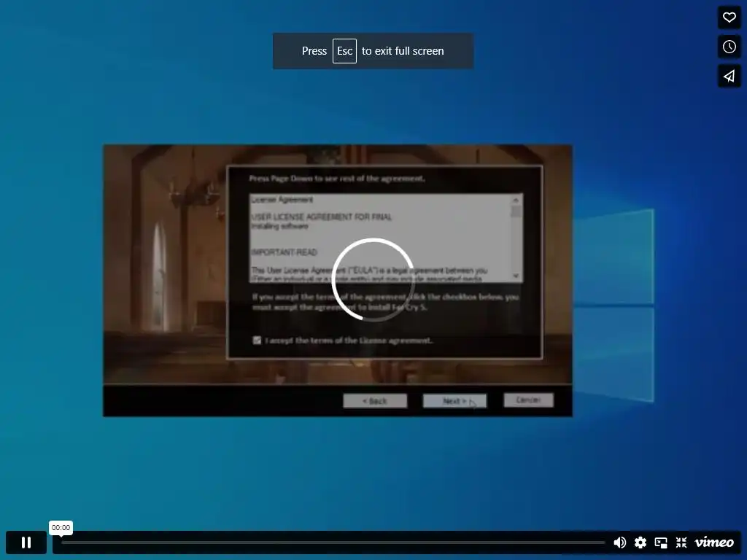Click the Back button in the installer
747x560 pixels.
(375, 401)
